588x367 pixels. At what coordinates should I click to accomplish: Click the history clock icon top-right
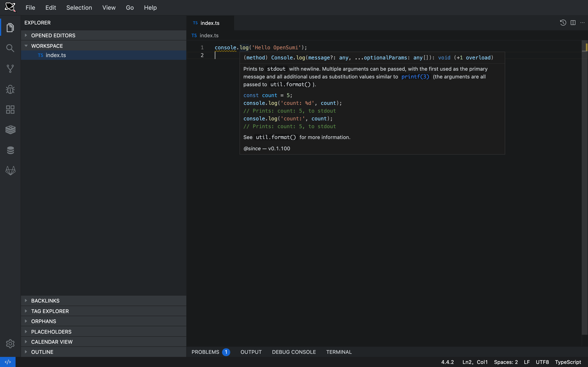coord(563,23)
